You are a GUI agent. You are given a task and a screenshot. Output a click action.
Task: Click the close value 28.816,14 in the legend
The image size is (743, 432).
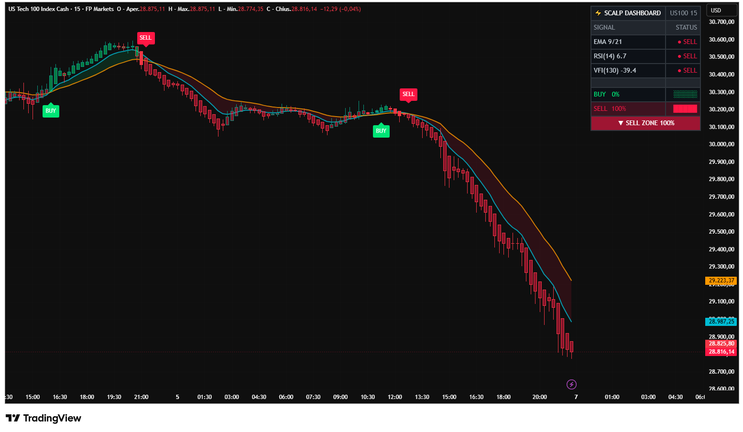[304, 9]
